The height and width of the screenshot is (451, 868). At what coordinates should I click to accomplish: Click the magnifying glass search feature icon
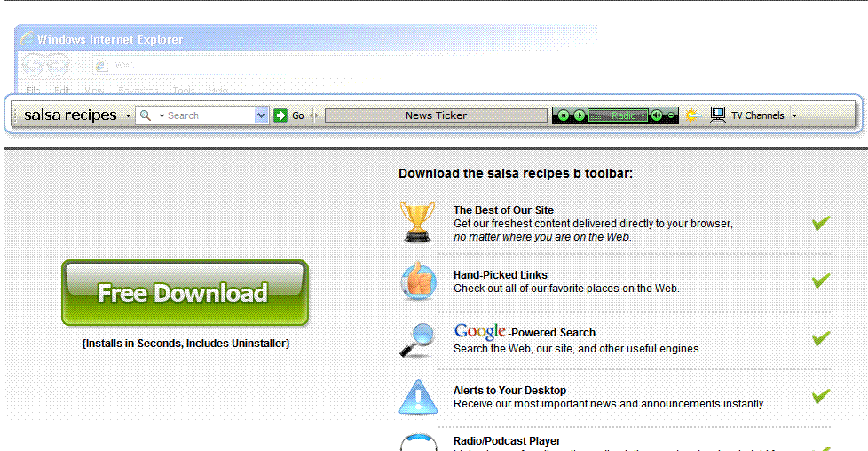click(417, 340)
